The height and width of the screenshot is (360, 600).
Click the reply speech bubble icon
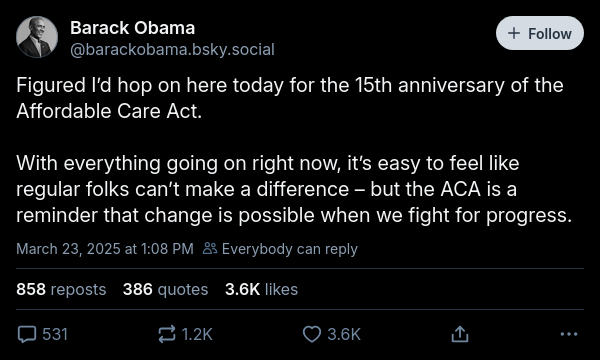(27, 334)
